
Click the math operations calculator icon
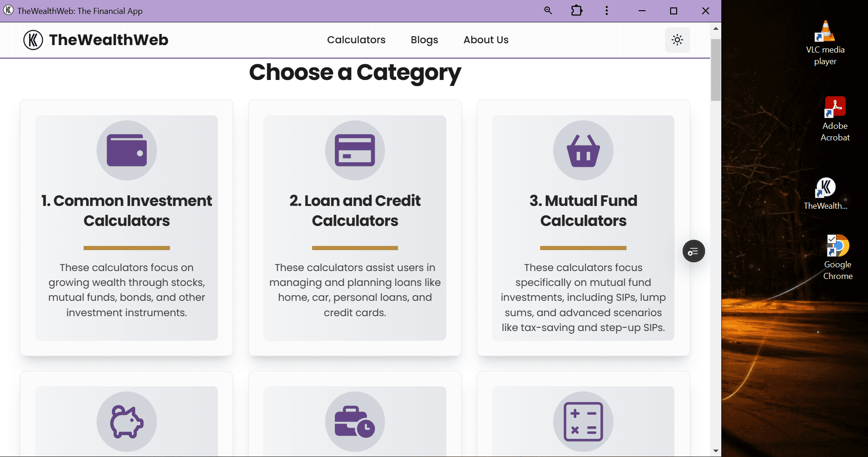tap(583, 422)
